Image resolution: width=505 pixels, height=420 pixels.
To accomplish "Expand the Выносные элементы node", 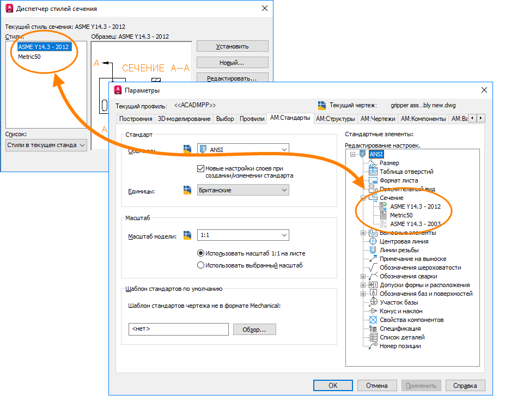I will (x=363, y=233).
